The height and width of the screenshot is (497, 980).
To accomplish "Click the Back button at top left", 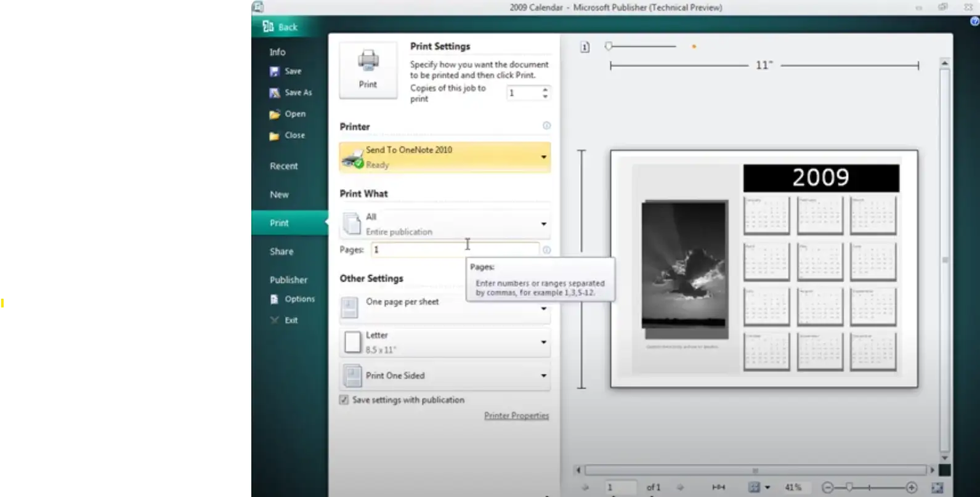I will tap(280, 26).
